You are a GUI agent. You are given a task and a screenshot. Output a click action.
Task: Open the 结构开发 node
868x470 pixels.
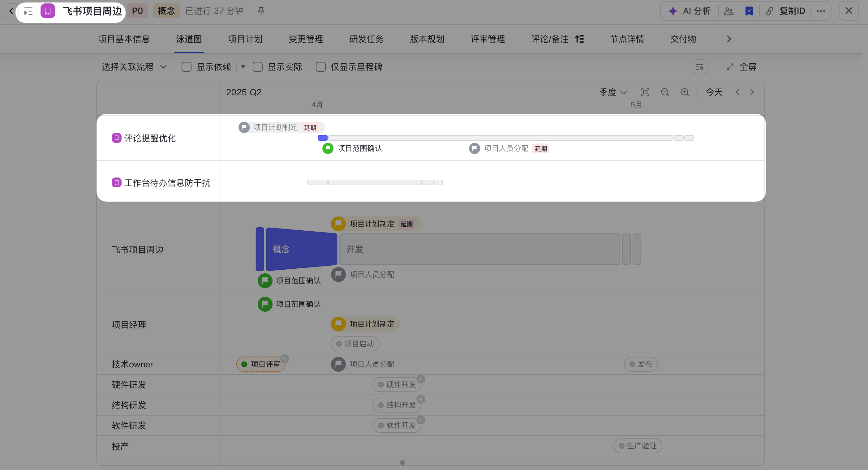(x=397, y=405)
